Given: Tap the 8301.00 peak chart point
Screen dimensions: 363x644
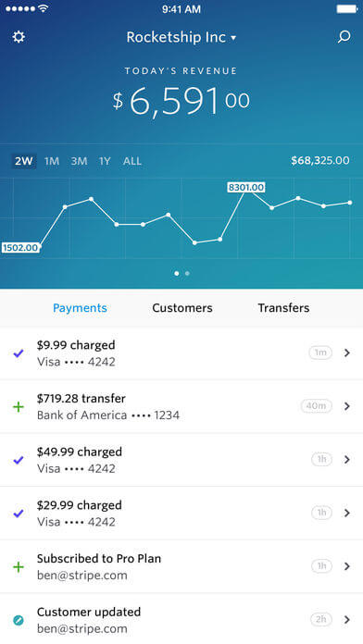Looking at the screenshot, I should [x=245, y=191].
